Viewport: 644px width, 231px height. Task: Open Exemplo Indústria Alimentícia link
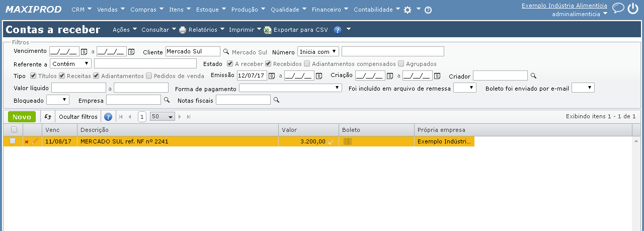(564, 6)
